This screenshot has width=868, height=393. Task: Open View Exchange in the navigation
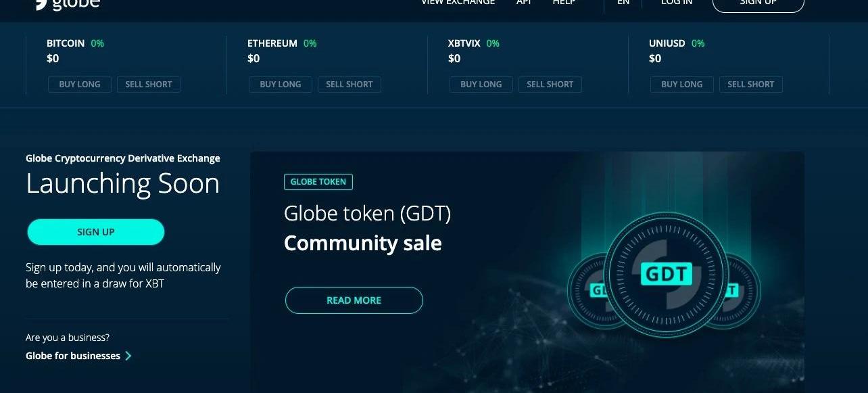point(458,2)
